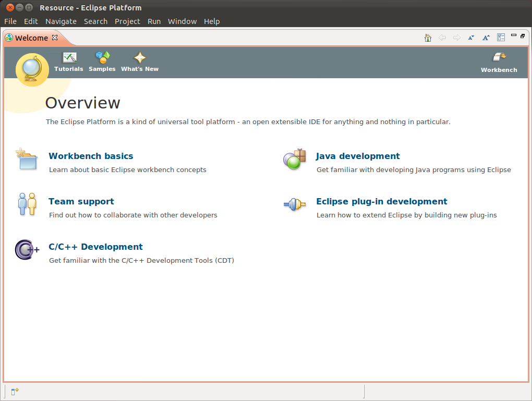The width and height of the screenshot is (532, 401).
Task: Click the Customize page icon
Action: [x=501, y=38]
